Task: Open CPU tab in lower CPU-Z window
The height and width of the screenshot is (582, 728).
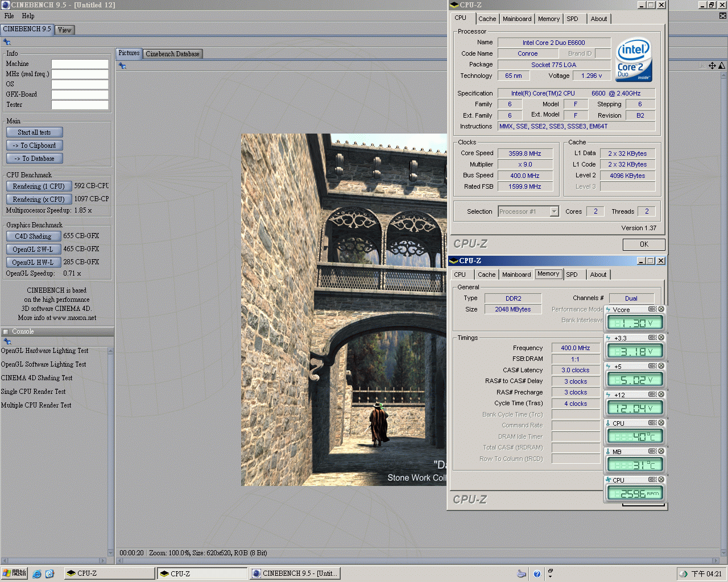Action: (x=460, y=275)
